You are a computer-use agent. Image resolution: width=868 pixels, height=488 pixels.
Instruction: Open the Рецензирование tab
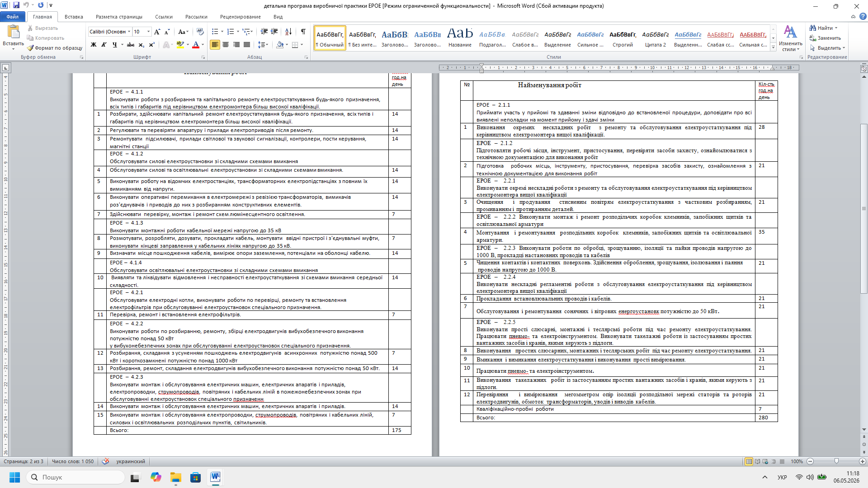(241, 17)
